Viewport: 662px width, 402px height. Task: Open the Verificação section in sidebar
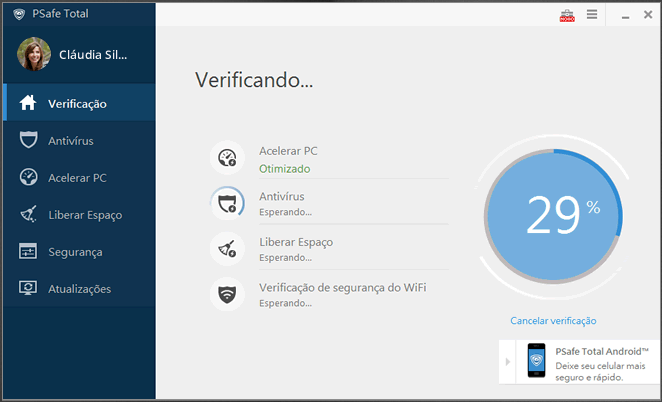point(79,103)
